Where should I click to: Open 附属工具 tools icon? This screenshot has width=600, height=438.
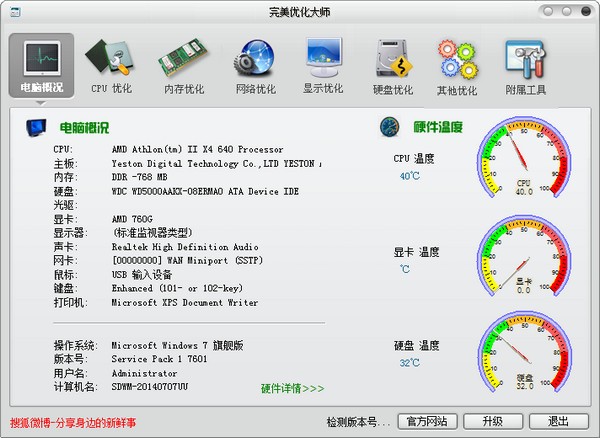(x=525, y=67)
